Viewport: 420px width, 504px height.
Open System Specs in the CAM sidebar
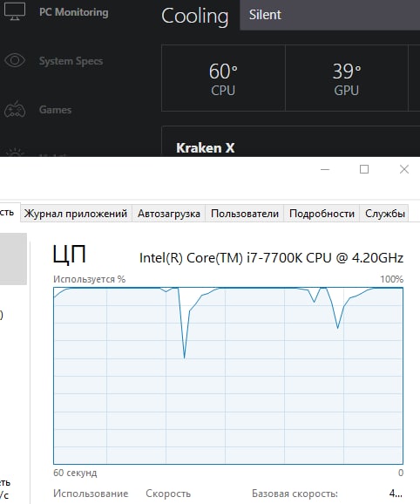[71, 61]
